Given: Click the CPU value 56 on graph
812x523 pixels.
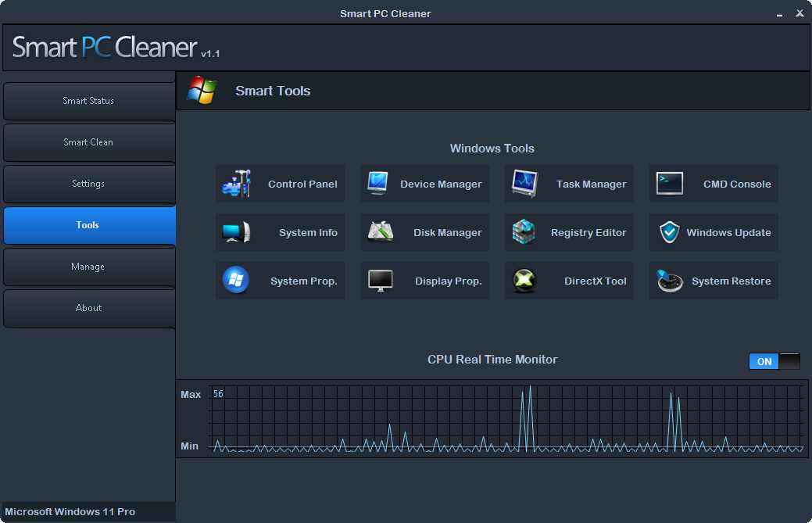Looking at the screenshot, I should (x=218, y=393).
